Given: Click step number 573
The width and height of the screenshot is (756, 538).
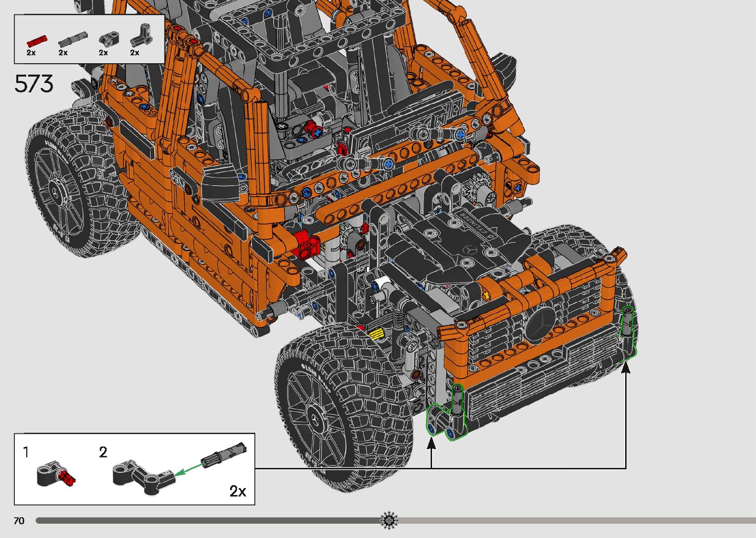Looking at the screenshot, I should (x=34, y=84).
